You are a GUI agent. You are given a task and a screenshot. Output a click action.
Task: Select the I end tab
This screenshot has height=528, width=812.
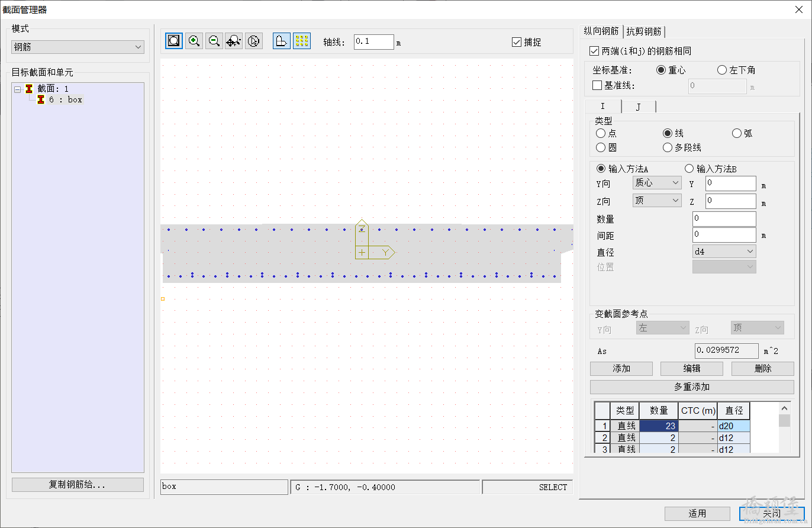click(x=603, y=106)
